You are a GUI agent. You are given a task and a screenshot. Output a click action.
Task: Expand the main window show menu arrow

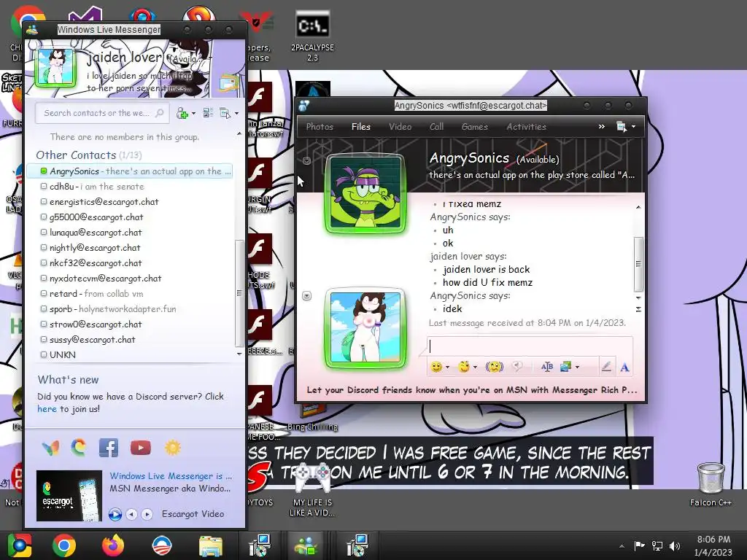click(x=237, y=113)
